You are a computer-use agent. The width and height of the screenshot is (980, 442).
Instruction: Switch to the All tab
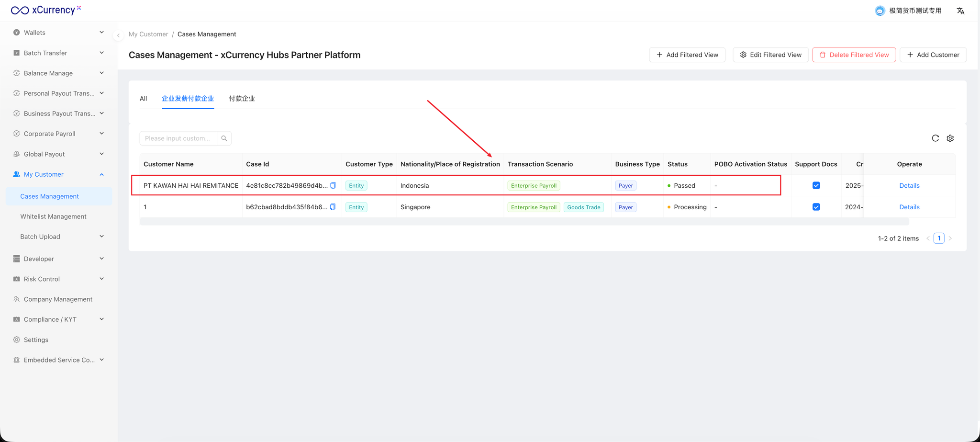(143, 99)
